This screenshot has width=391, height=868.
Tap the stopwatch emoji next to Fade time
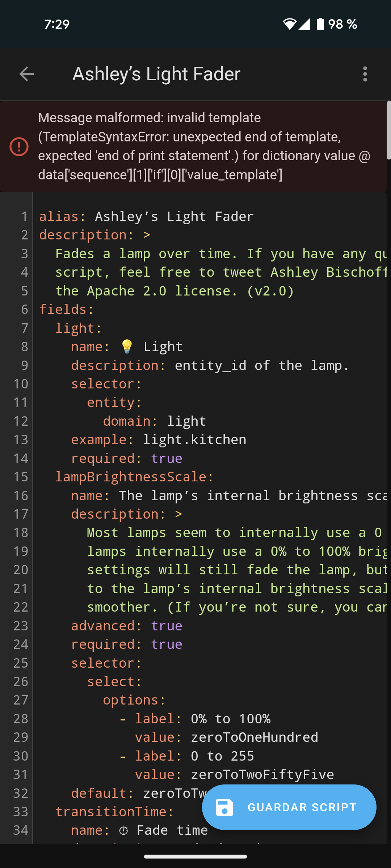pyautogui.click(x=123, y=830)
